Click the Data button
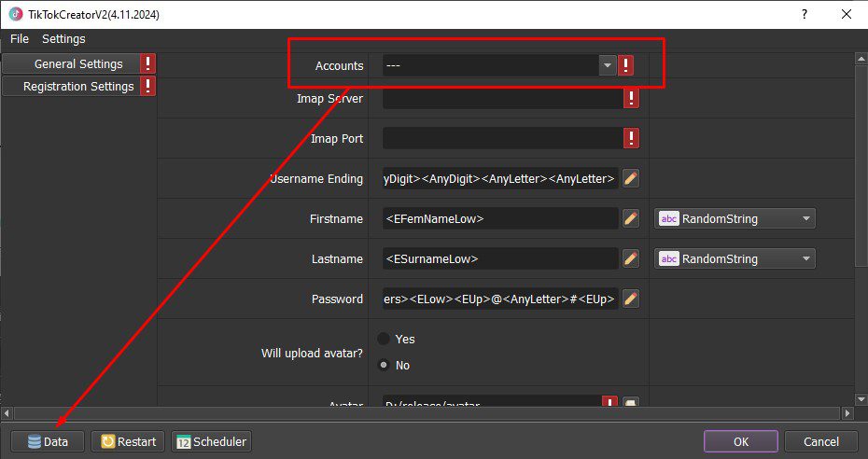 (48, 441)
